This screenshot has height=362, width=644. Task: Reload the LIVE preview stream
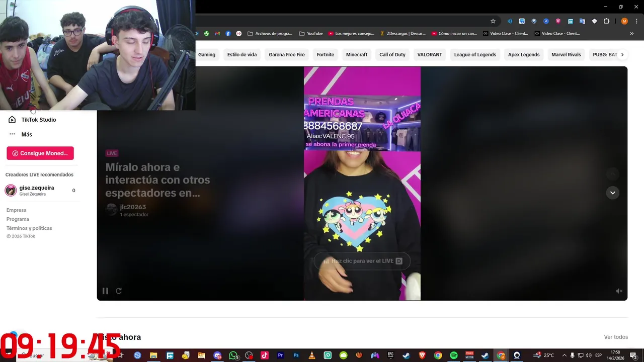point(119,291)
